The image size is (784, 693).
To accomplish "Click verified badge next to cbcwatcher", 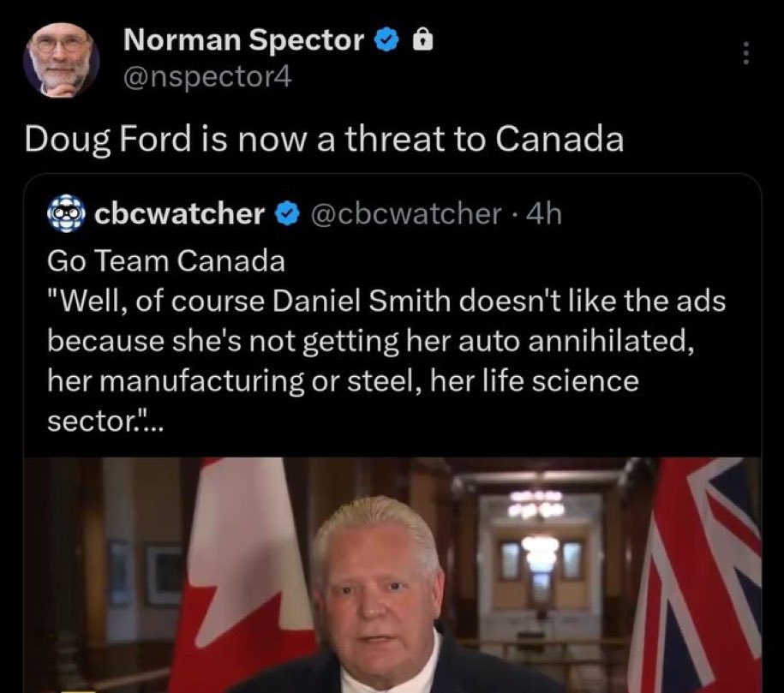I will click(287, 214).
